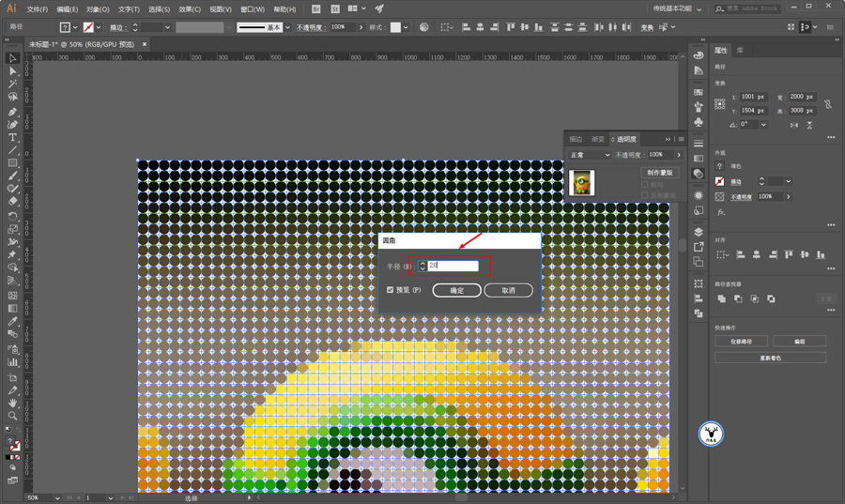Switch to the 渐变 tab

click(x=598, y=139)
